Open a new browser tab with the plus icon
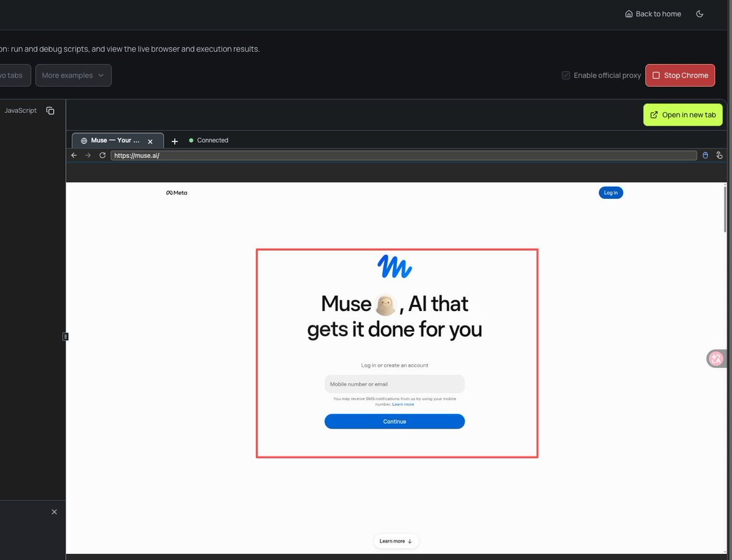This screenshot has height=560, width=732. point(175,141)
